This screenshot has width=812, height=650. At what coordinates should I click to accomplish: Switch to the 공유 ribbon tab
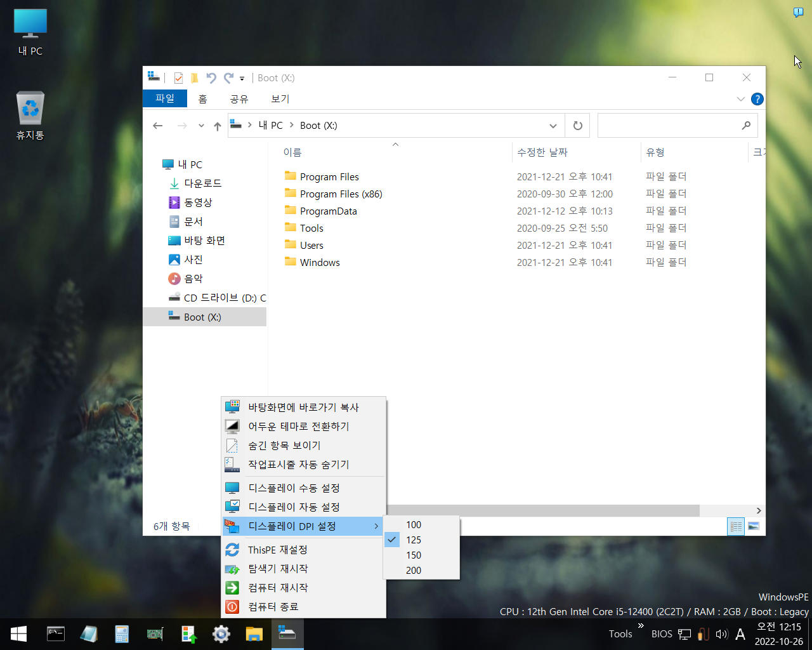(239, 98)
